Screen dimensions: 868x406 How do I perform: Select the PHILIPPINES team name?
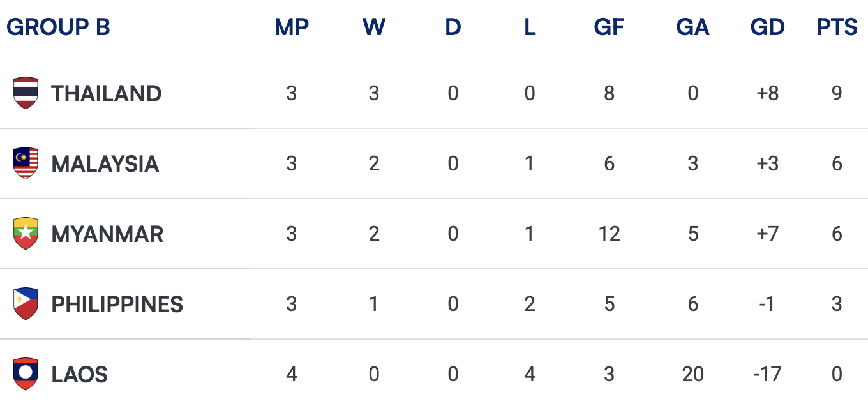click(x=117, y=304)
